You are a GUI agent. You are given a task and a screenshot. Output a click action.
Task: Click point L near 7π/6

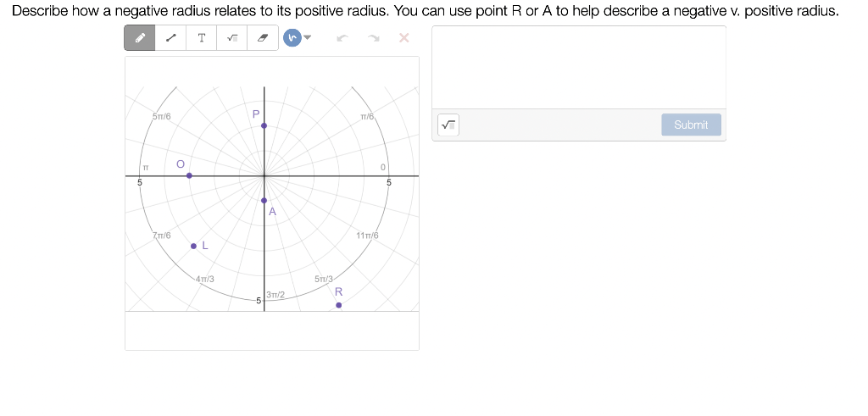click(x=193, y=247)
